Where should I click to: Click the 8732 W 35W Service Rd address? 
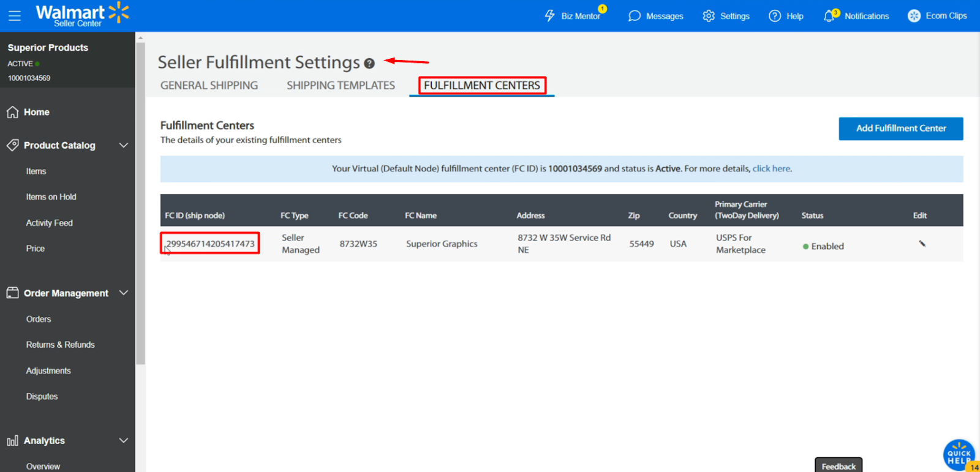point(564,244)
